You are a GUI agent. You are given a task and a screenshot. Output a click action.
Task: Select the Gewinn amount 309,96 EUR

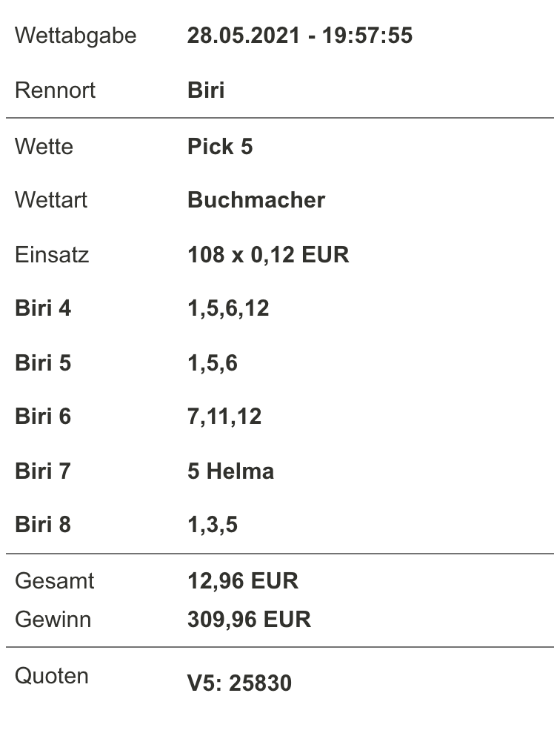click(249, 620)
